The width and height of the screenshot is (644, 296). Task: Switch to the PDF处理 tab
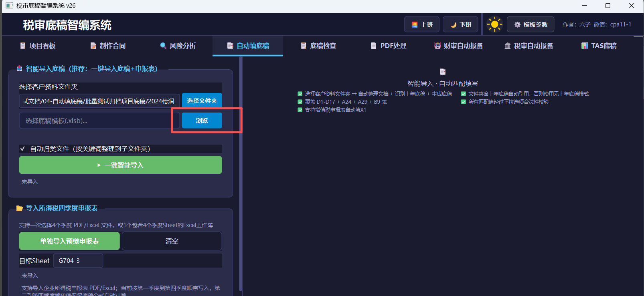pyautogui.click(x=389, y=46)
